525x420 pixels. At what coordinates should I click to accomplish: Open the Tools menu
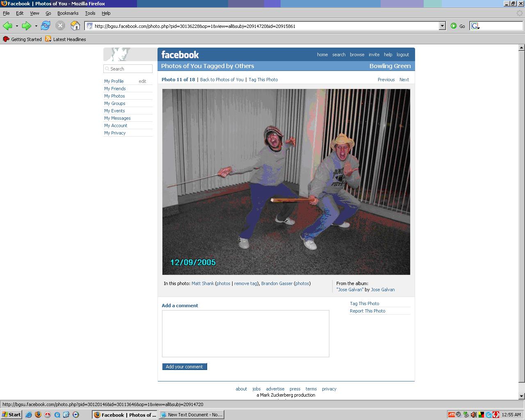90,13
